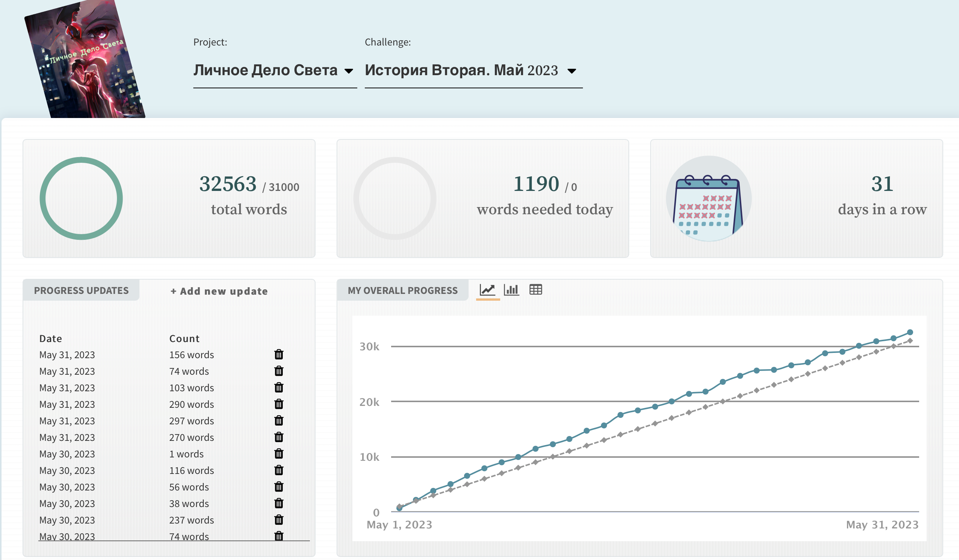The width and height of the screenshot is (959, 560).
Task: Click the total words progress ring
Action: (81, 198)
